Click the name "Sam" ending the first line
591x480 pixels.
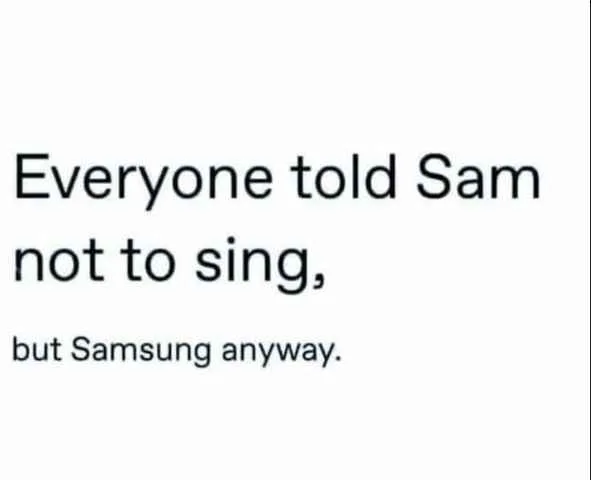click(x=478, y=177)
